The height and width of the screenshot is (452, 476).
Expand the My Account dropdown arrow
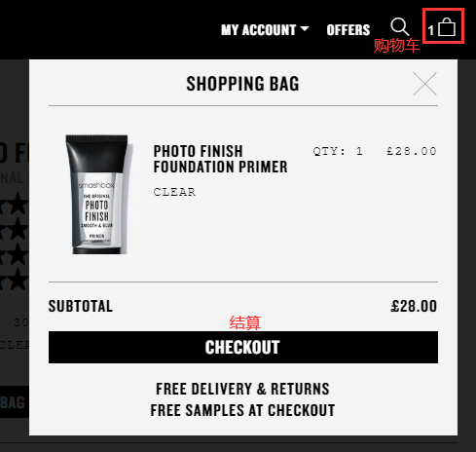[305, 29]
